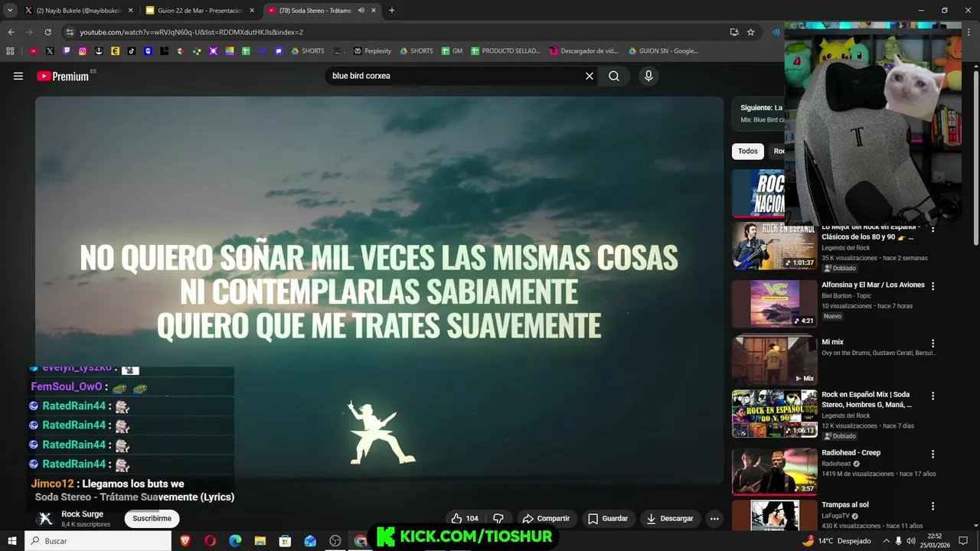Open a new browser tab
This screenshot has height=551, width=980.
pyautogui.click(x=392, y=11)
